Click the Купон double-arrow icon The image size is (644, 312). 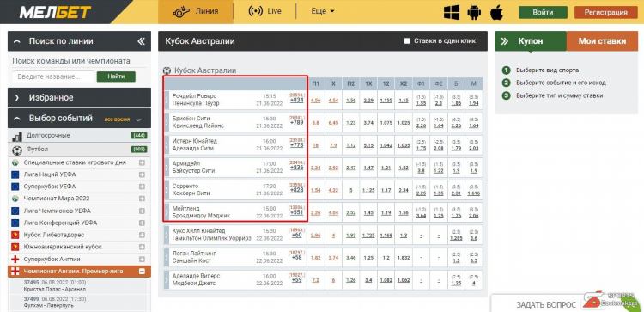[505, 41]
